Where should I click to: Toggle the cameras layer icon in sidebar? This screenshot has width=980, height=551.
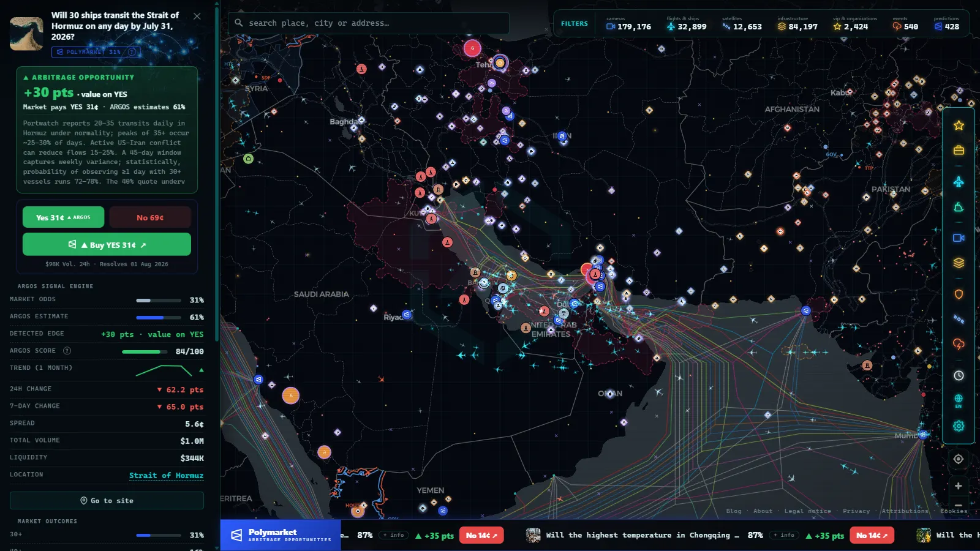(x=959, y=238)
